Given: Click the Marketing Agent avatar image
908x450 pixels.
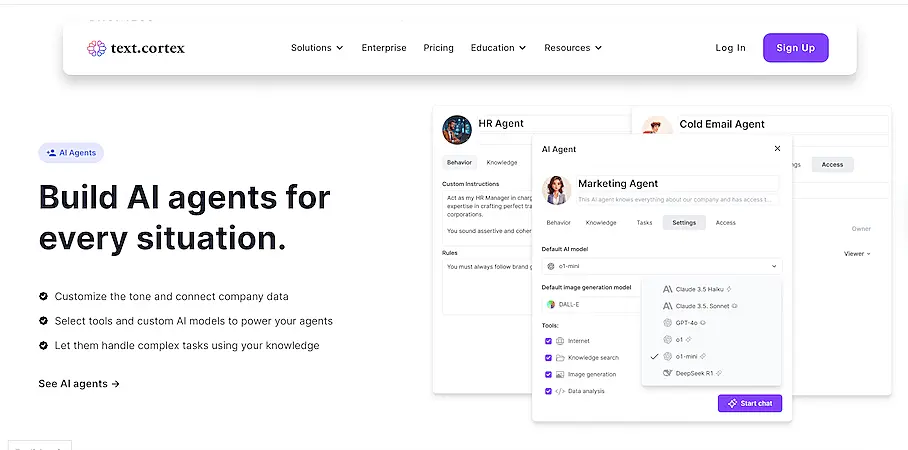Looking at the screenshot, I should point(556,190).
